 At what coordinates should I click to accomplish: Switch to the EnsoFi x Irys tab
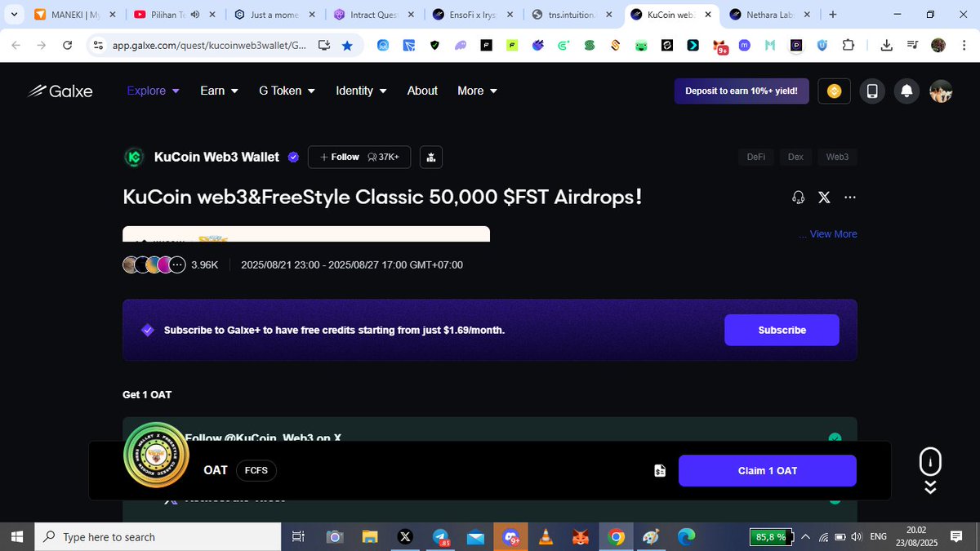point(472,15)
